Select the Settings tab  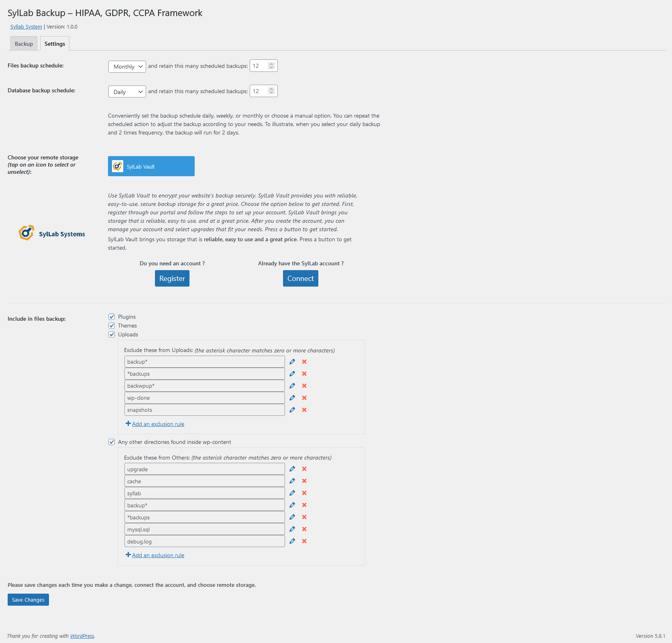(x=55, y=44)
